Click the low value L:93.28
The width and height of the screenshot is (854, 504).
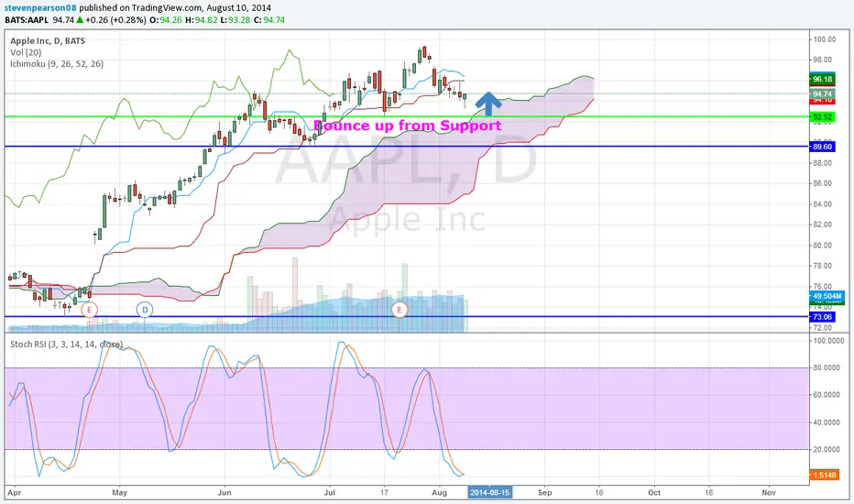click(235, 20)
